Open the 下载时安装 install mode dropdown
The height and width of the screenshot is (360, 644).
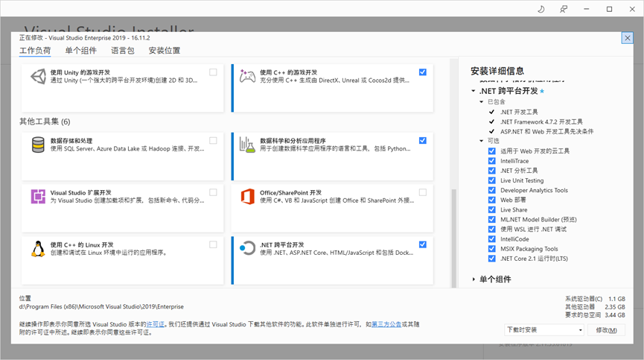pyautogui.click(x=544, y=329)
